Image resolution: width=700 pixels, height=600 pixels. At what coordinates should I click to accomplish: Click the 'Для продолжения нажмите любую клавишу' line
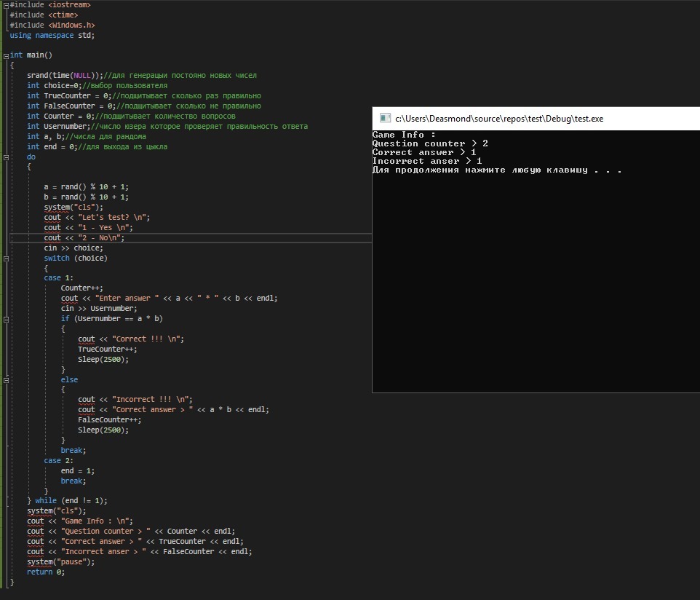pyautogui.click(x=497, y=170)
